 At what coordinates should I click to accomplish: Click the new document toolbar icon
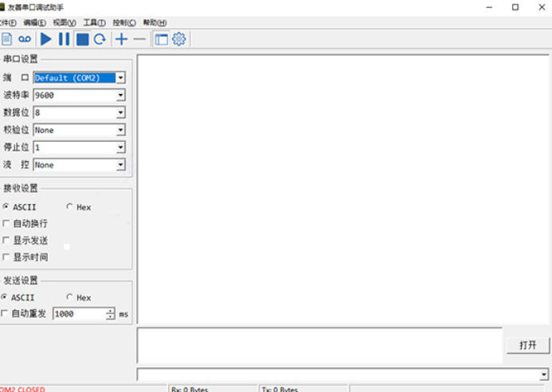(x=7, y=39)
